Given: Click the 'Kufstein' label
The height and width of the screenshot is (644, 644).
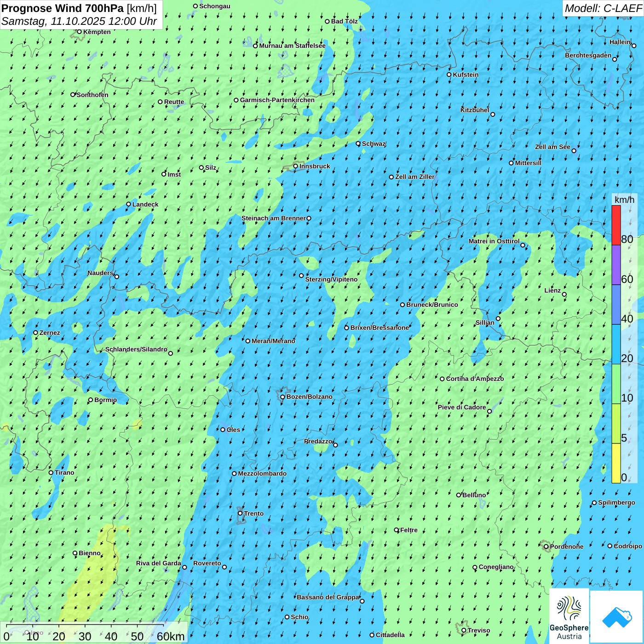Looking at the screenshot, I should [466, 75].
